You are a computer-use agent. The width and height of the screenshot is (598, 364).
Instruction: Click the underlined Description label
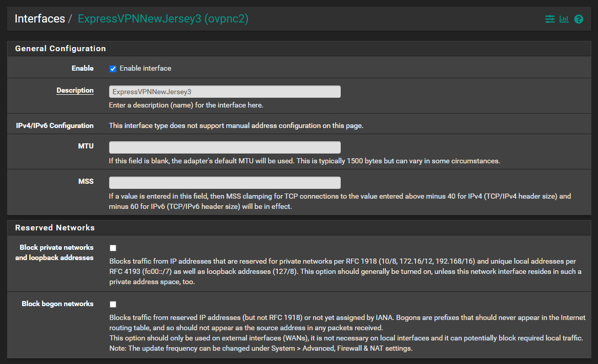click(75, 90)
